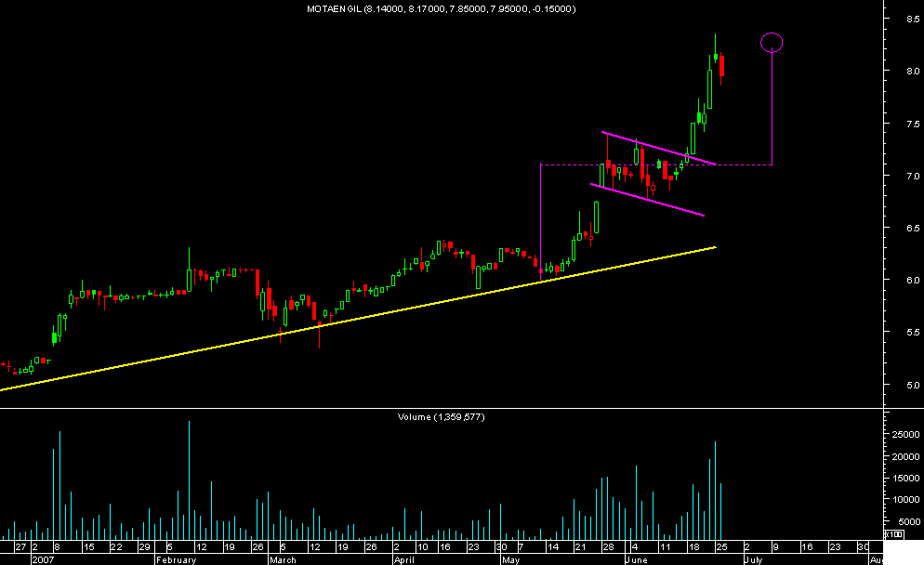The height and width of the screenshot is (565, 924).
Task: Click the Volume (1,359,577) panel label
Action: click(441, 417)
